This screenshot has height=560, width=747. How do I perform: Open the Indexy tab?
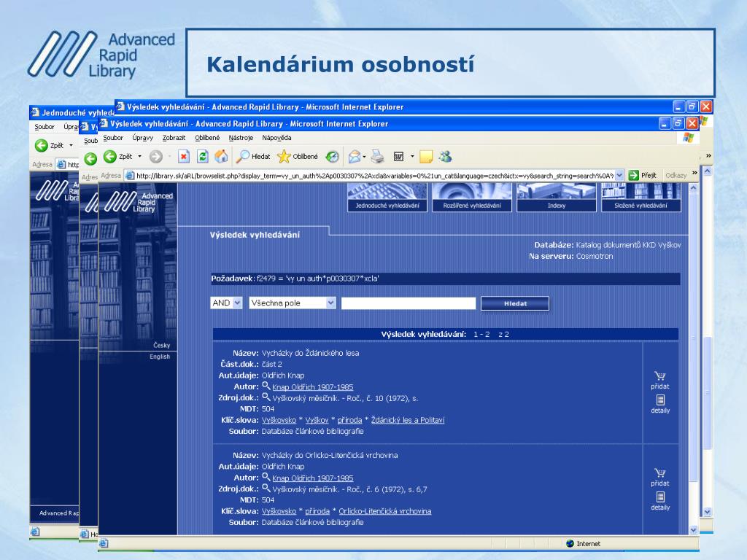557,198
